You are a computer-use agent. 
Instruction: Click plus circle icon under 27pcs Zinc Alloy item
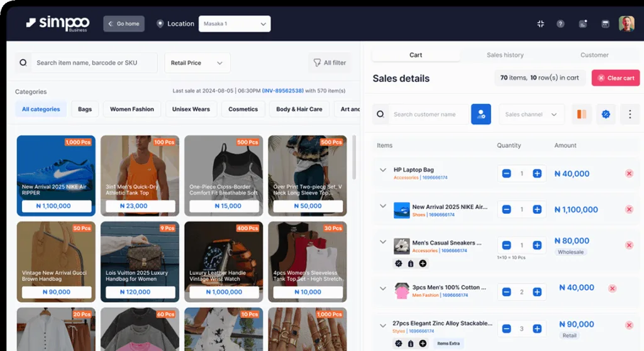[x=423, y=343]
